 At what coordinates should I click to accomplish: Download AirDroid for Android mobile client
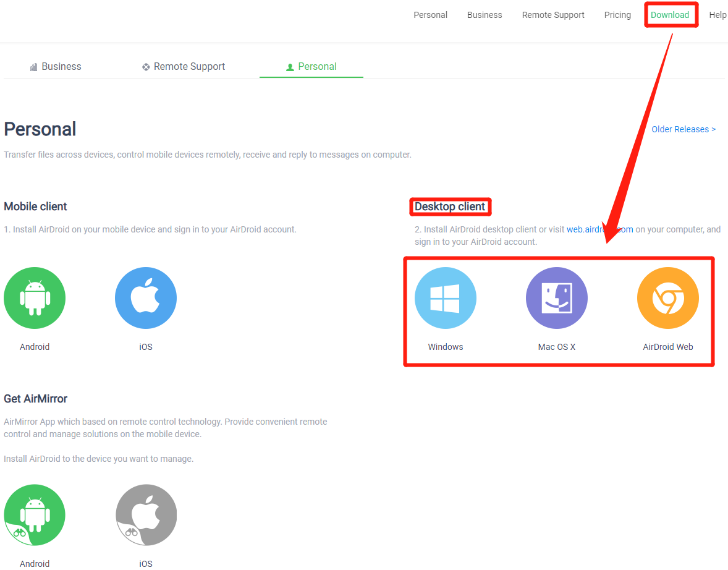(x=35, y=297)
